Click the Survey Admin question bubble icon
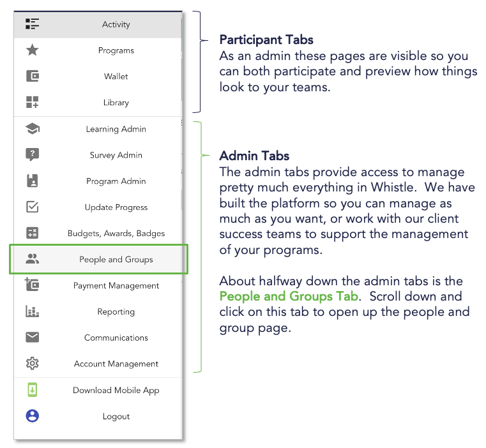This screenshot has width=486, height=448. [32, 154]
